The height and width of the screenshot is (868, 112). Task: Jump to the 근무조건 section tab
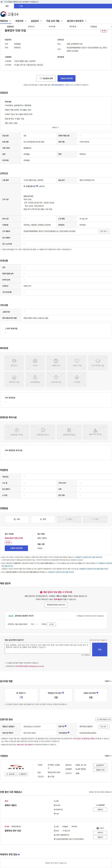[31, 27]
